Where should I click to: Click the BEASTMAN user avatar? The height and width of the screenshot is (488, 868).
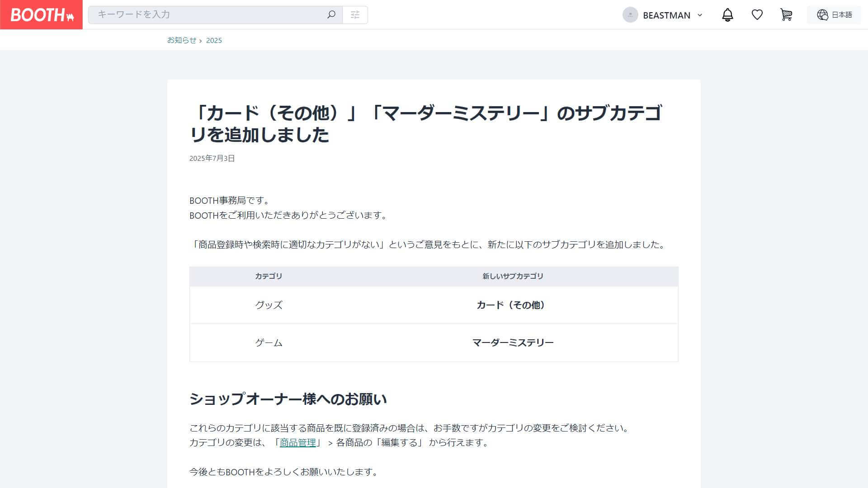[x=630, y=15]
